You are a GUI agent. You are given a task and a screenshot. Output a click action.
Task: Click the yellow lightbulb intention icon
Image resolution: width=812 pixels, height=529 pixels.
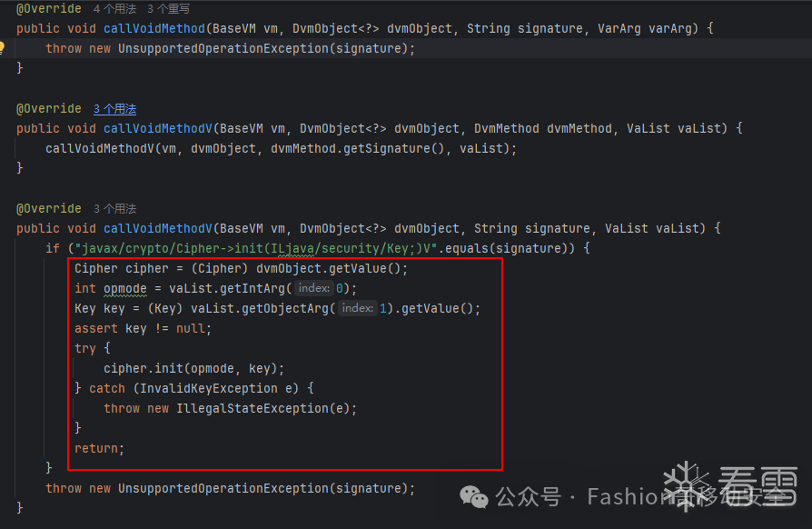pyautogui.click(x=2, y=47)
